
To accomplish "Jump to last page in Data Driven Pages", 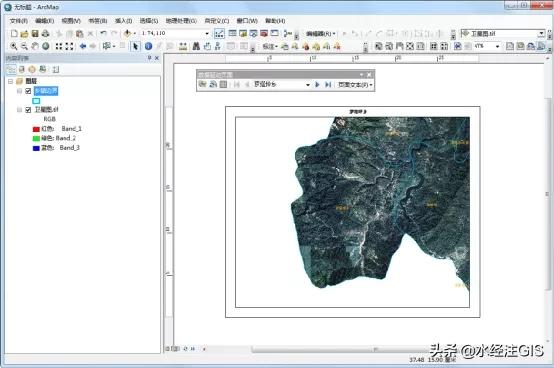I will pos(328,84).
